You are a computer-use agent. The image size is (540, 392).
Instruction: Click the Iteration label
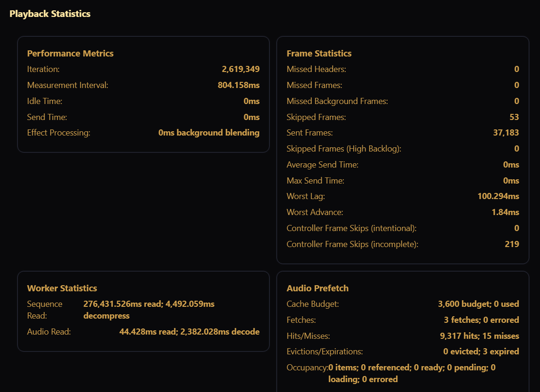[43, 69]
